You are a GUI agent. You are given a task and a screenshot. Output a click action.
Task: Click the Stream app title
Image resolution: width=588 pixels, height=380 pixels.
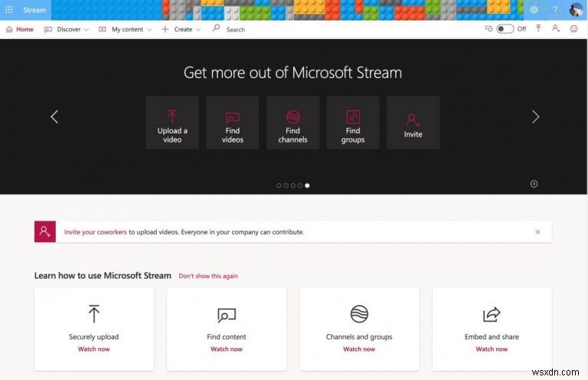pyautogui.click(x=34, y=10)
